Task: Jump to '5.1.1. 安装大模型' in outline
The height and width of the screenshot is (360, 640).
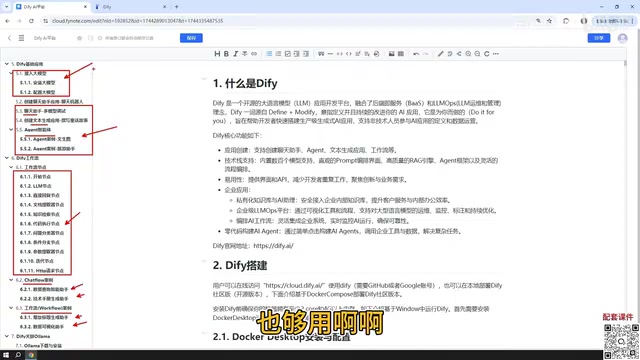Action: click(37, 83)
